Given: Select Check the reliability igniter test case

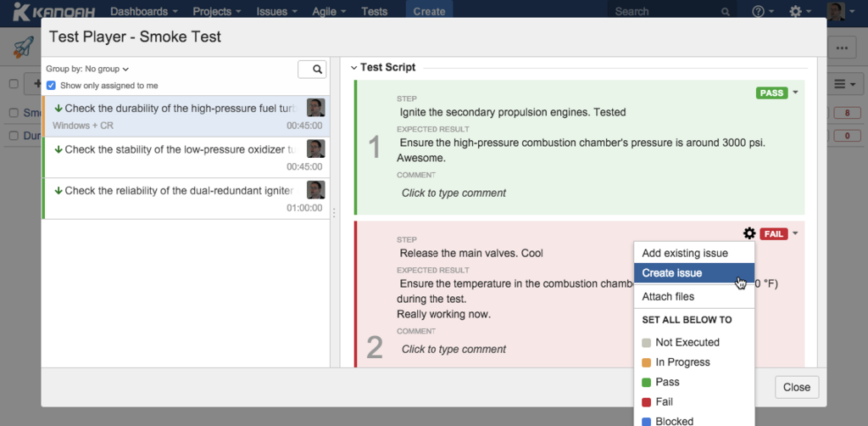Looking at the screenshot, I should click(x=186, y=199).
